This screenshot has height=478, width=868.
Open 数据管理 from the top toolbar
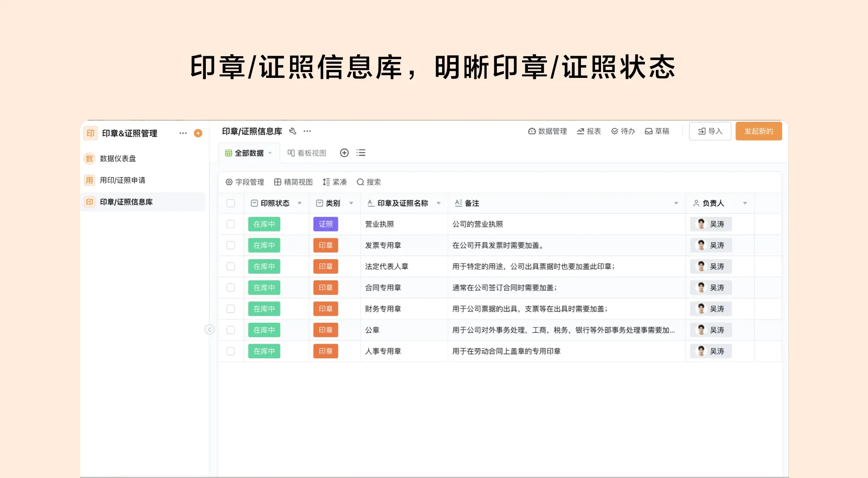tap(547, 131)
